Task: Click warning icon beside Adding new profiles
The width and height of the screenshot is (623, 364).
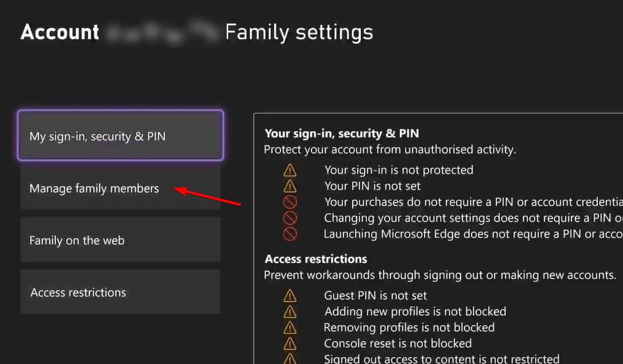Action: tap(290, 311)
